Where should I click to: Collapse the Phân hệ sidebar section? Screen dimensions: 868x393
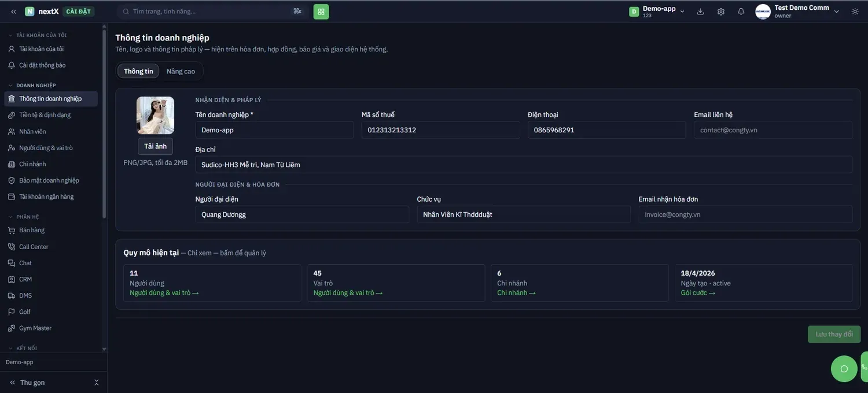24,217
